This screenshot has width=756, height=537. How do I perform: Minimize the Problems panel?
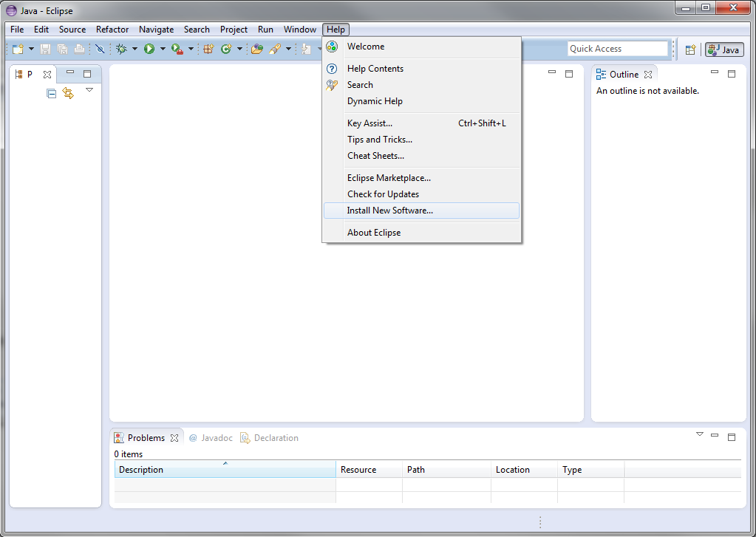click(x=715, y=435)
